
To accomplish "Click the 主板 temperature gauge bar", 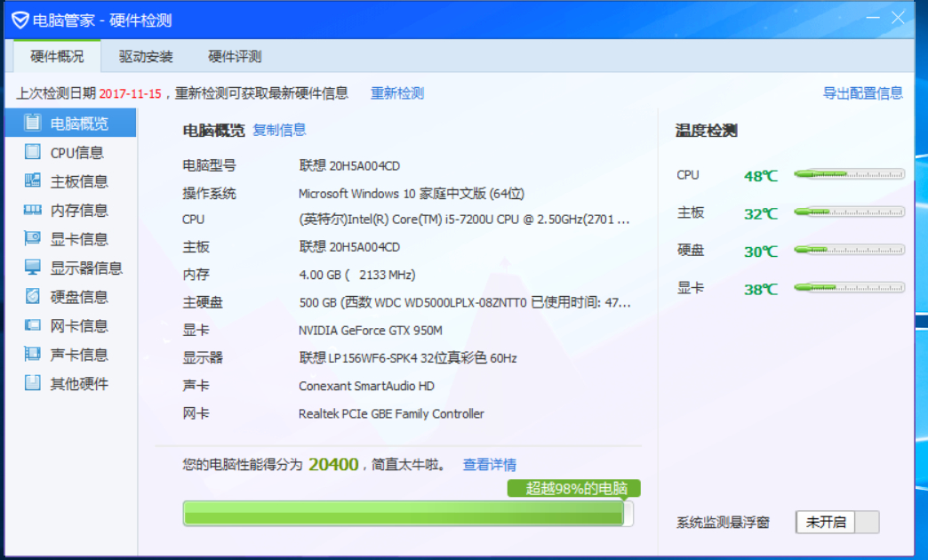I will tap(849, 212).
